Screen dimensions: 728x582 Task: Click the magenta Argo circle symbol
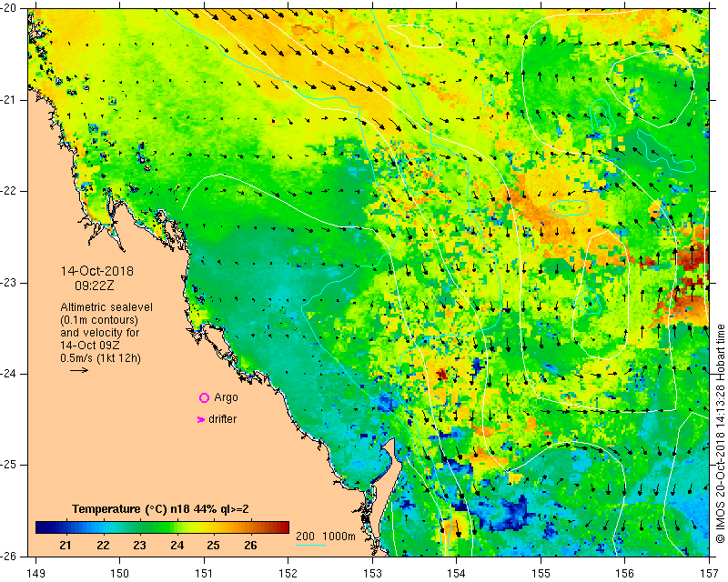click(x=204, y=397)
